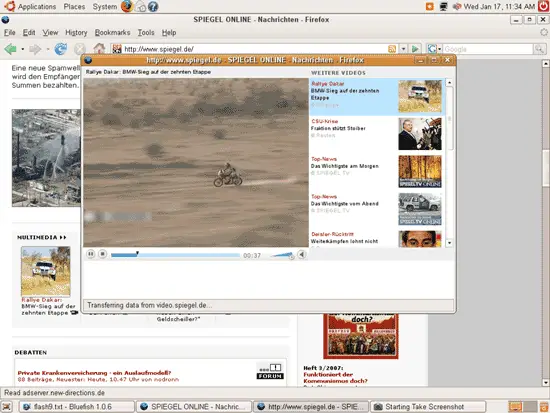Click the volume speaker tray icon

tap(457, 6)
